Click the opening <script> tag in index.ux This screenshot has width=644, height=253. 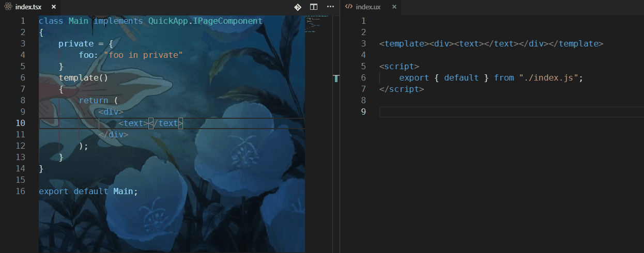pos(399,66)
